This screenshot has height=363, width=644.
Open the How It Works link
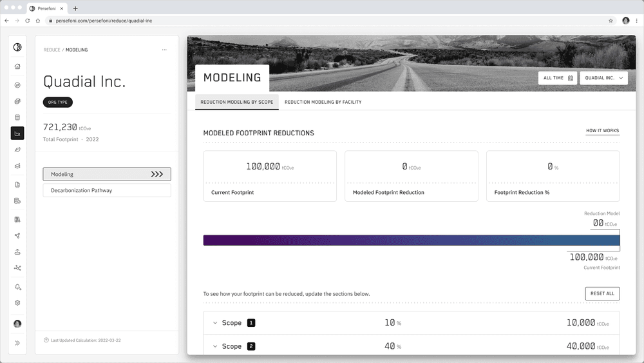[x=602, y=131]
